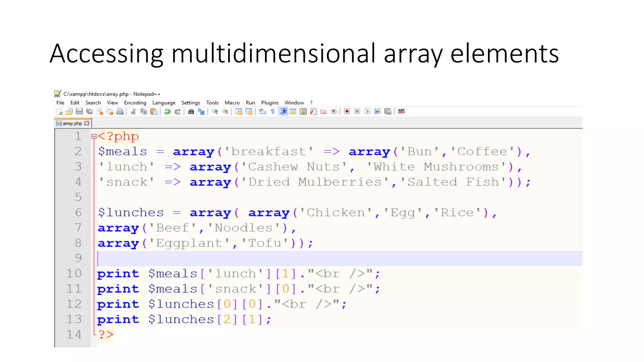Collapse the PHP code fold marker
Viewport: 644px width, 362px height.
point(94,136)
